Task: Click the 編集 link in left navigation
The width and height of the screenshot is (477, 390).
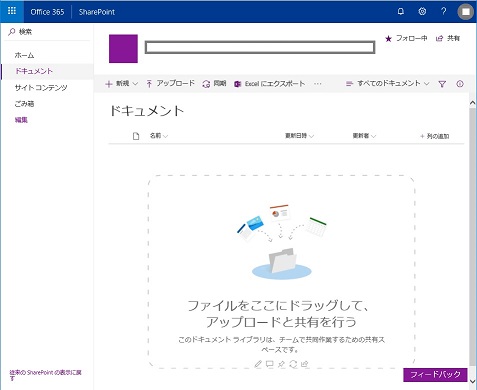Action: point(21,120)
